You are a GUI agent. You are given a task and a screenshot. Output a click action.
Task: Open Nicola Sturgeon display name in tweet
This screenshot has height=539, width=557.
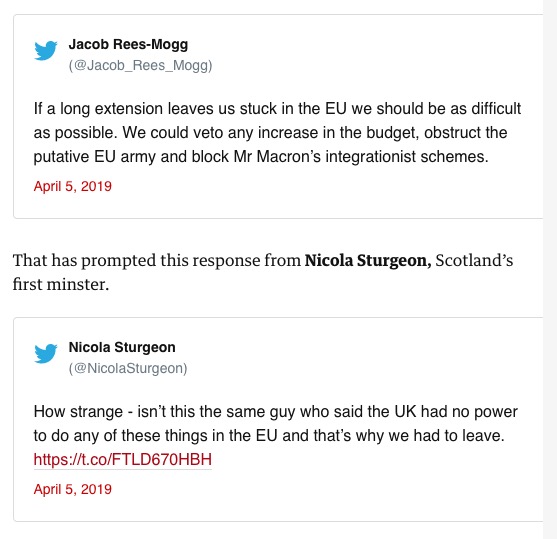[x=122, y=347]
